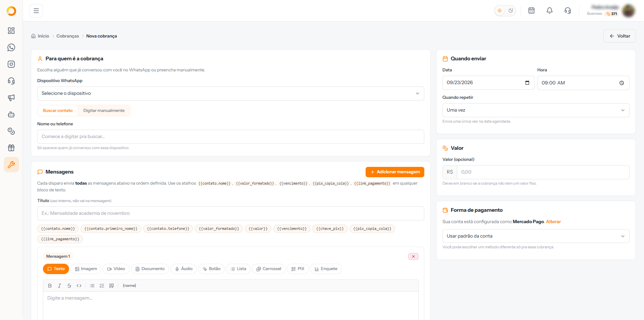This screenshot has width=644, height=320.
Task: Expand the Selecione o dispositivo dropdown
Action: [230, 93]
